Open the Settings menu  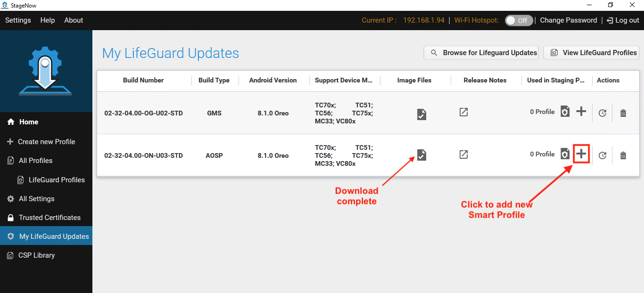pos(18,20)
